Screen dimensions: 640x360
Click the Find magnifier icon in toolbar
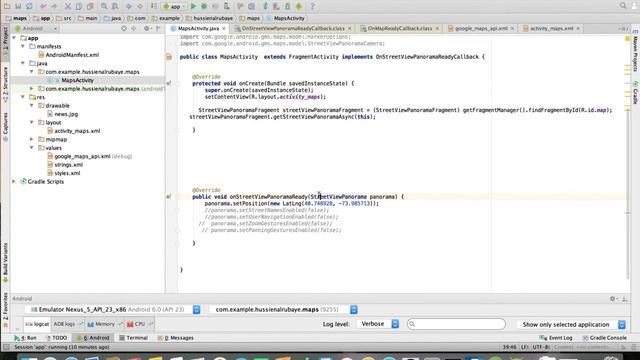click(x=104, y=6)
